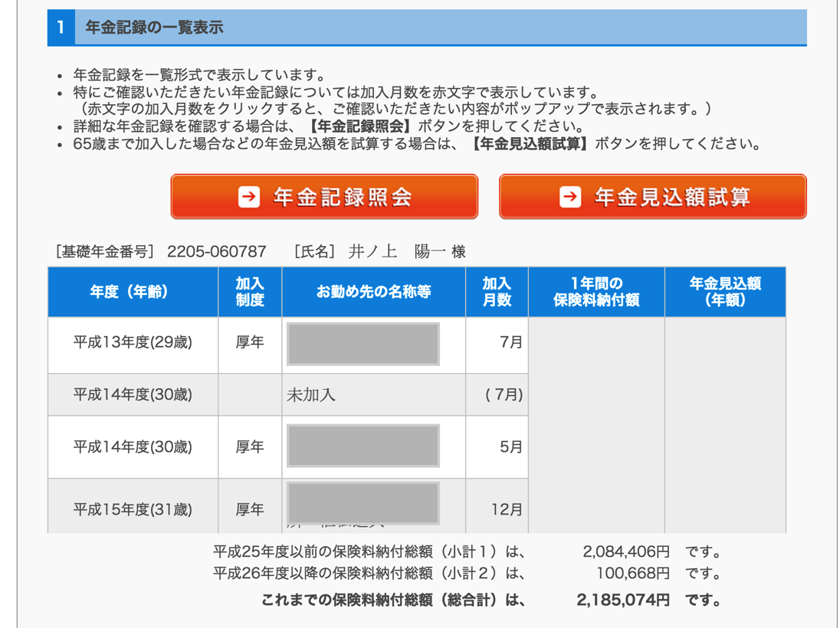This screenshot has height=628, width=840.
Task: Click the 年金見込額（年額） column header
Action: [724, 292]
